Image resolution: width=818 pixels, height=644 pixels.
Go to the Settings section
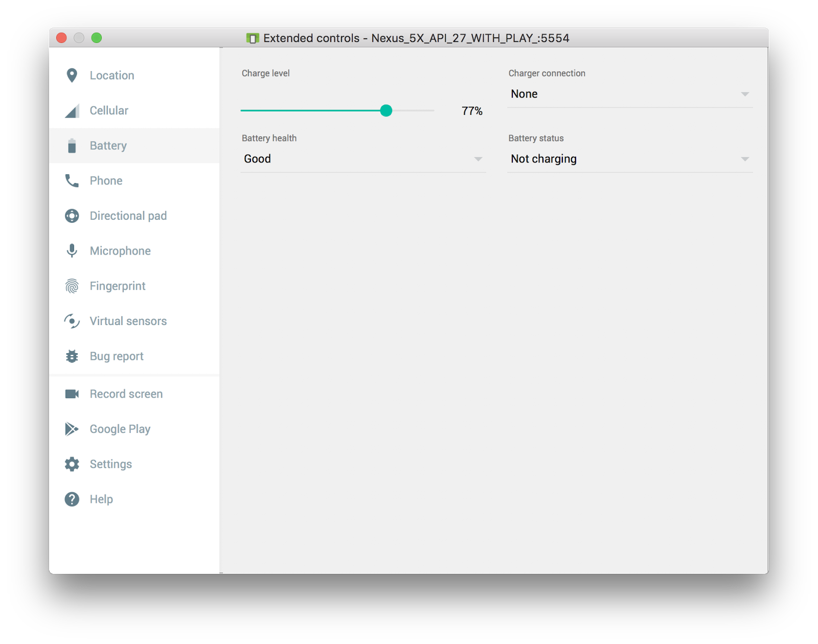click(110, 465)
